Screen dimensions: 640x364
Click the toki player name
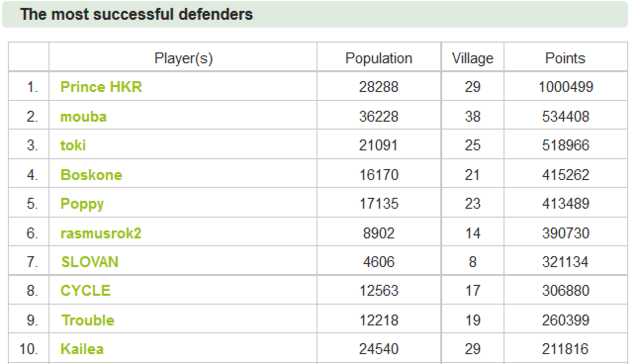point(73,145)
